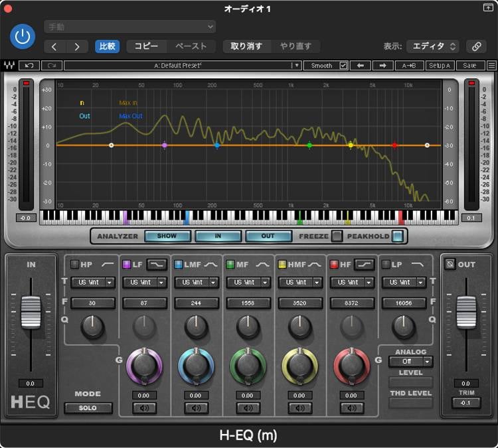Image resolution: width=498 pixels, height=448 pixels.
Task: Select the MF bell shape icon
Action: click(262, 264)
